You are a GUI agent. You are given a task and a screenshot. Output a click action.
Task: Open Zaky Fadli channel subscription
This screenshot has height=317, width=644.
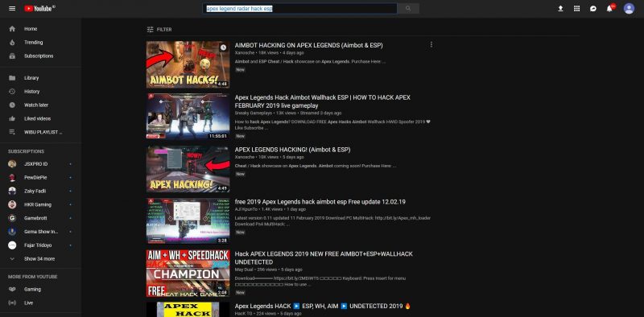click(41, 191)
